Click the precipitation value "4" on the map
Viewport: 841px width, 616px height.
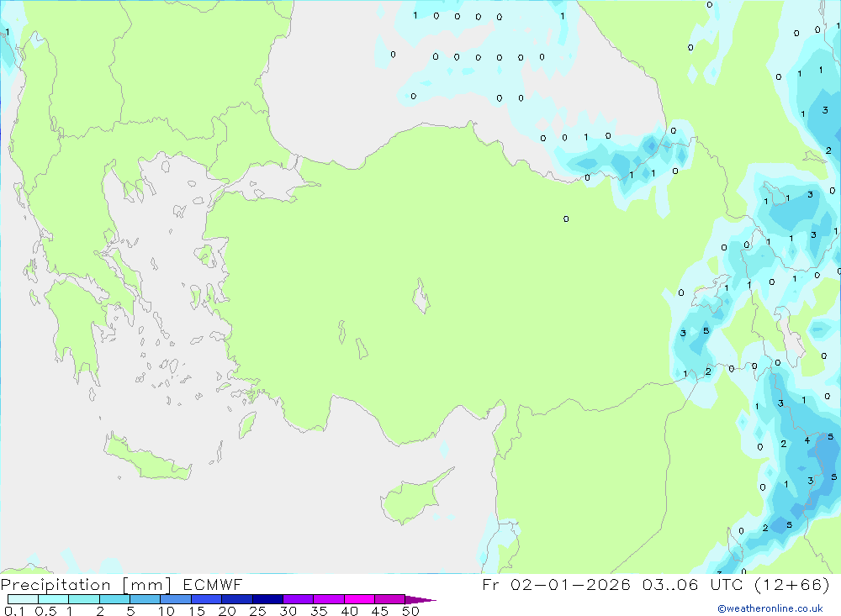(x=807, y=440)
